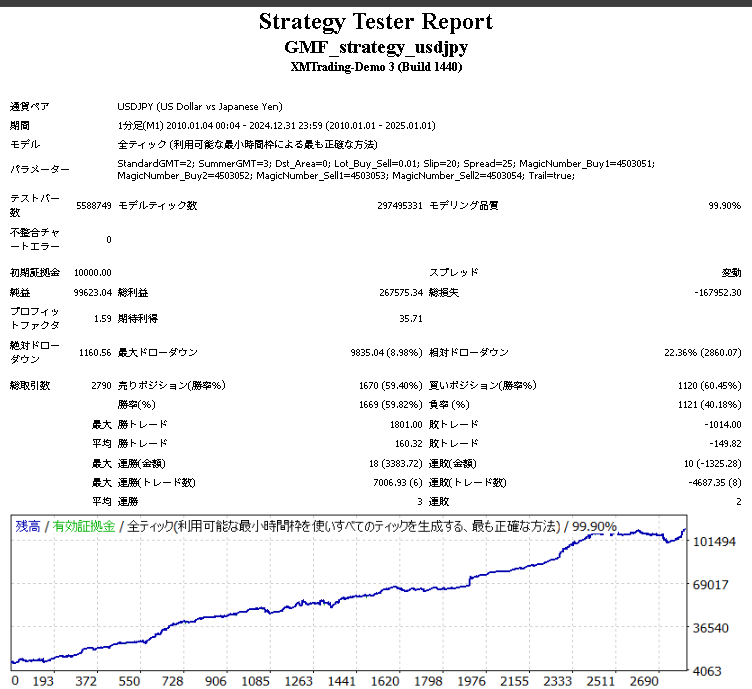Click the gross loss value -167952.30
The width and height of the screenshot is (752, 689).
click(717, 292)
